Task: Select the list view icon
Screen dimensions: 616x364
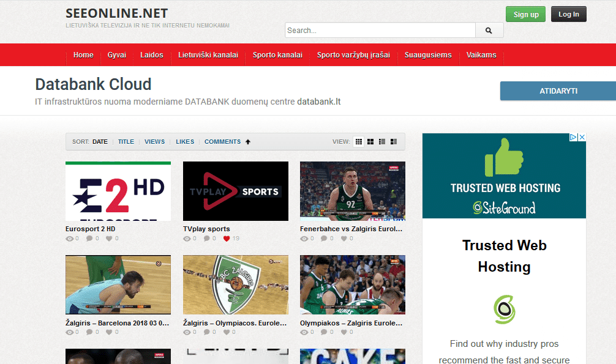Action: [382, 142]
